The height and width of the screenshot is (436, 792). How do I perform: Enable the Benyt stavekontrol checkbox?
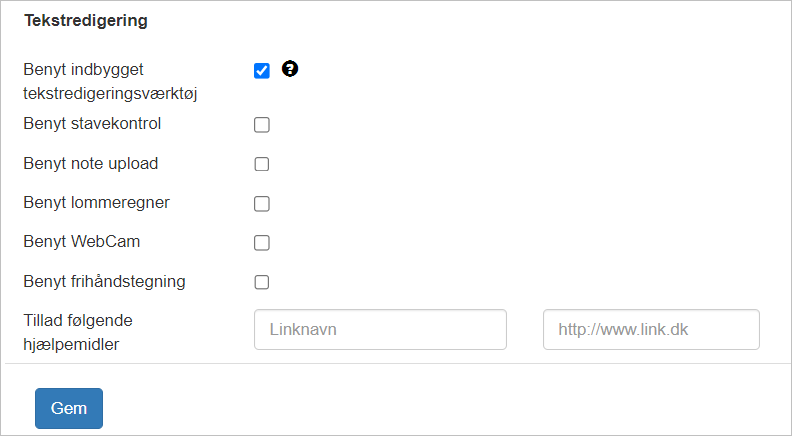(x=262, y=125)
